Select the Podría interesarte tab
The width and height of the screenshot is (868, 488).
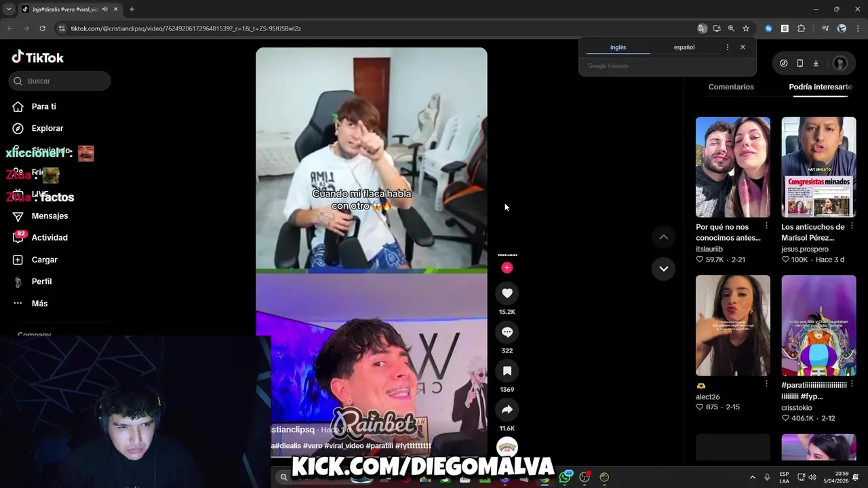(x=821, y=87)
